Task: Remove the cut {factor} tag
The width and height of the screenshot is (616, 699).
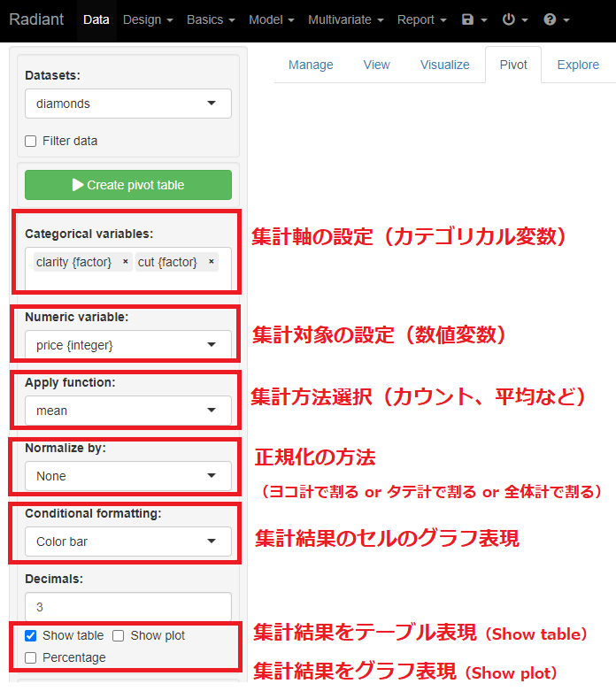Action: point(211,262)
